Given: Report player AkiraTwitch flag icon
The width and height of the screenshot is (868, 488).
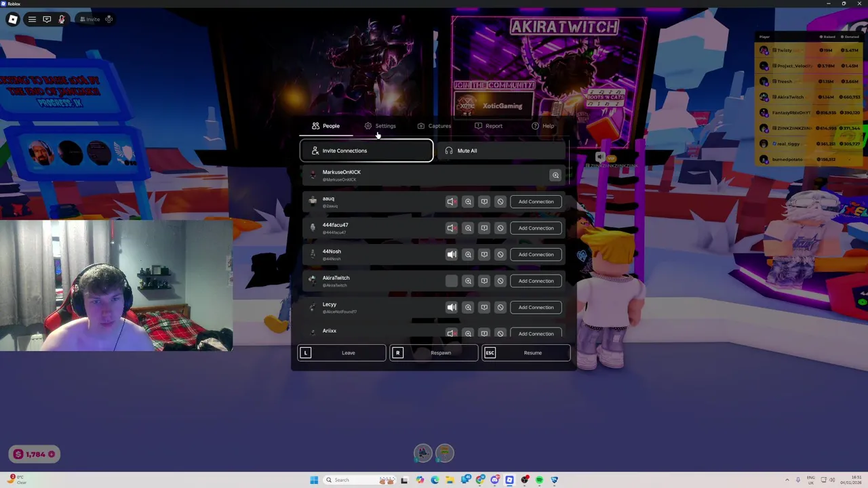Looking at the screenshot, I should [484, 281].
